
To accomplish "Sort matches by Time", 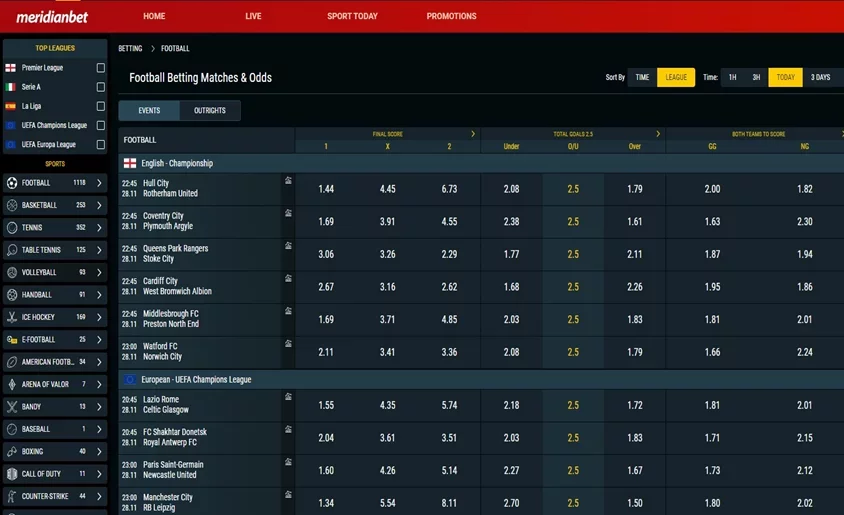I will click(642, 77).
